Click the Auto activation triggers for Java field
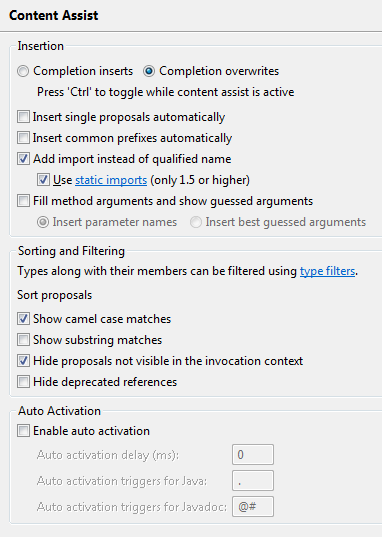Image resolution: width=382 pixels, height=537 pixels. tap(253, 480)
